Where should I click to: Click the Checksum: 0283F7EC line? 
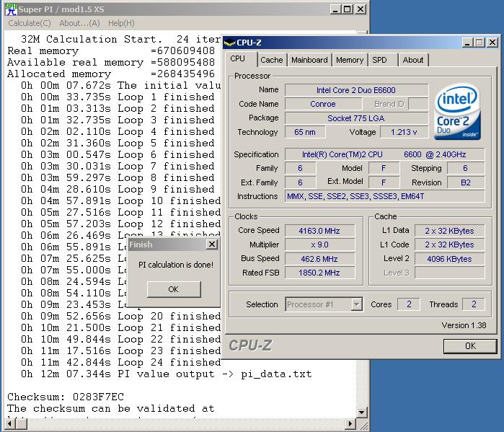(x=66, y=397)
